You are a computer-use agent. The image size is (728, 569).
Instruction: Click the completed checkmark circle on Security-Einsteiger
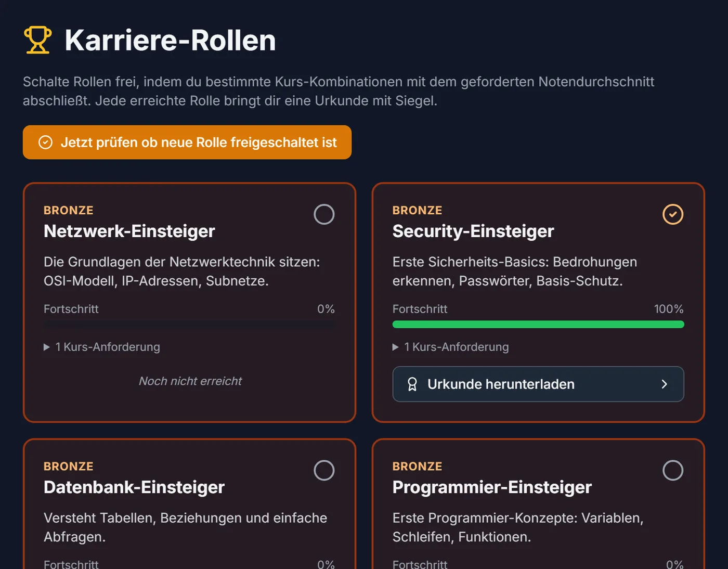[x=673, y=214]
